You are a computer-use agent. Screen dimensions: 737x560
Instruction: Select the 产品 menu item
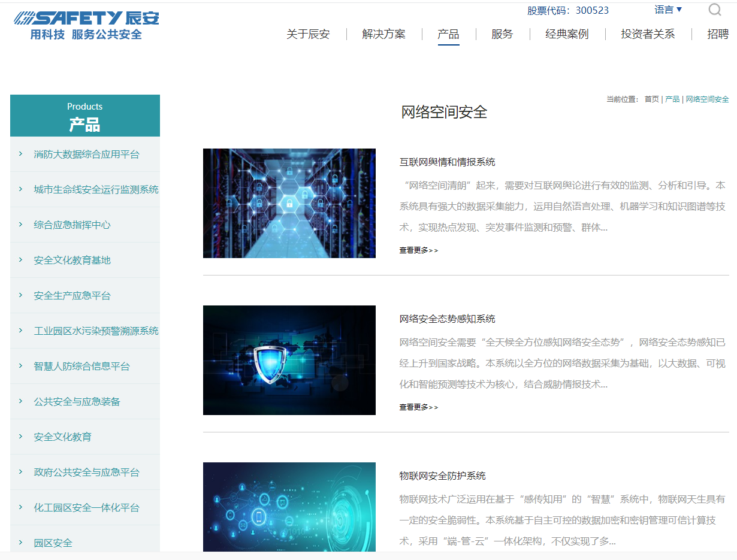click(448, 34)
